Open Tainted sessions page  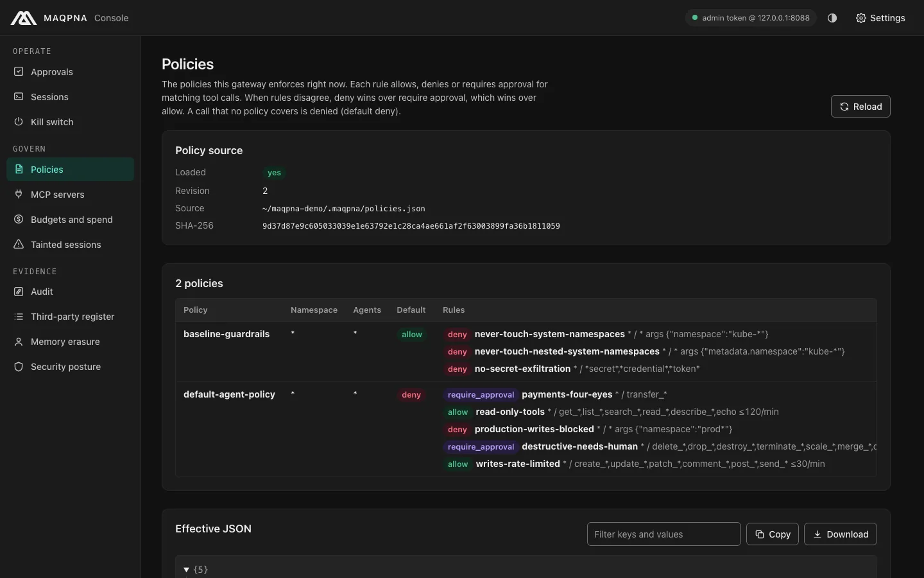70,244
